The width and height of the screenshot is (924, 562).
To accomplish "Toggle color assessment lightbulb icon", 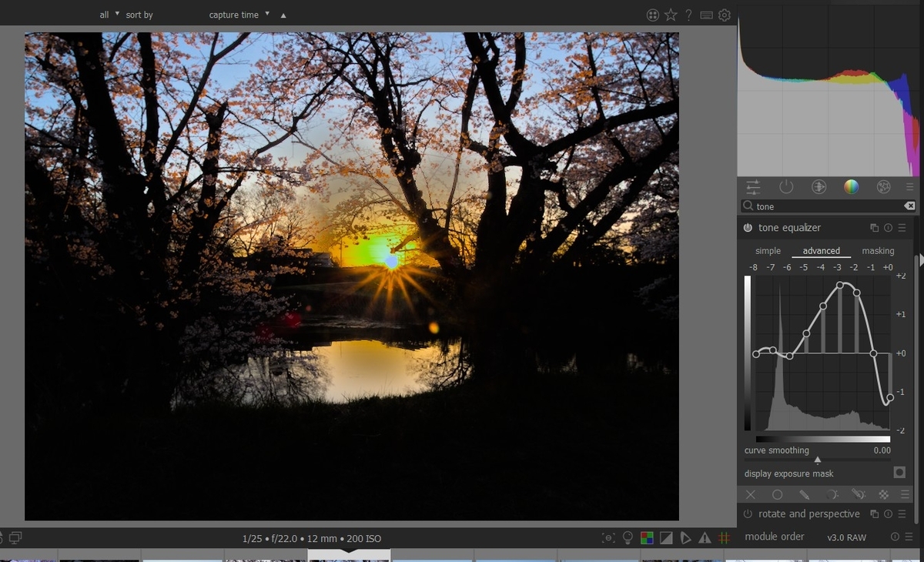I will (x=628, y=538).
